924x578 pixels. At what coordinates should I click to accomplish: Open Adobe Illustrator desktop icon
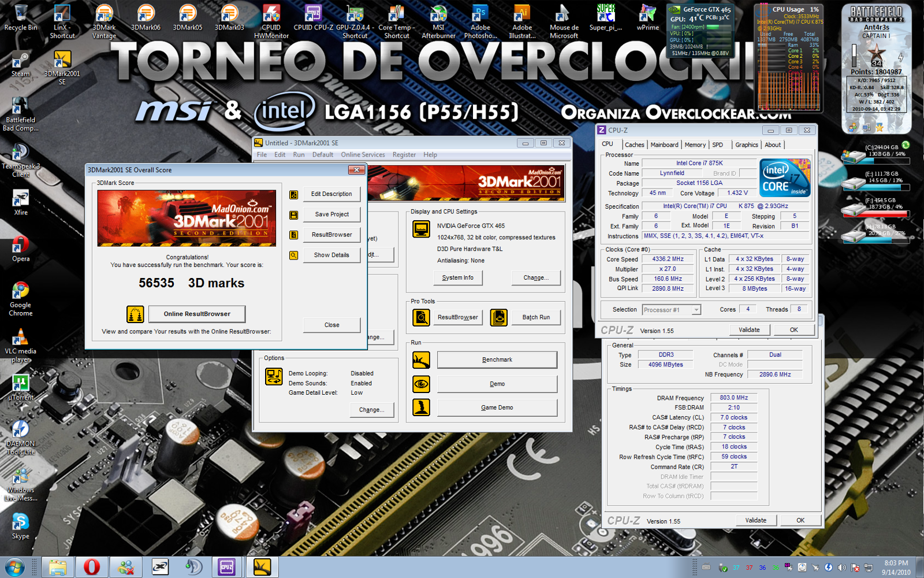pos(522,21)
